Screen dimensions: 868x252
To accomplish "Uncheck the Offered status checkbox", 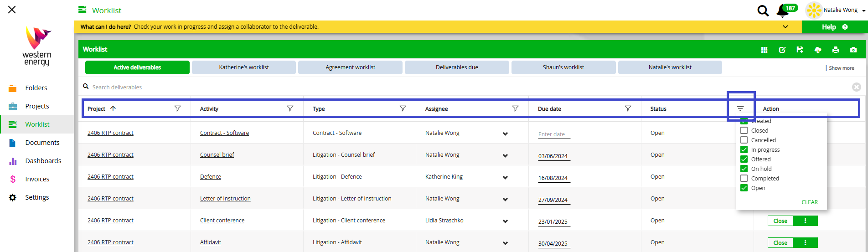I will pos(744,159).
